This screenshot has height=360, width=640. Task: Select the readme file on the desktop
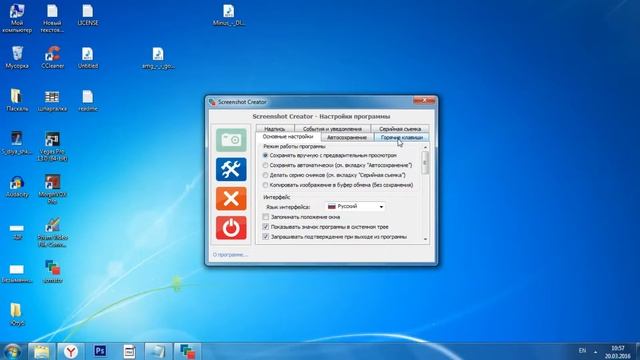coord(88,100)
